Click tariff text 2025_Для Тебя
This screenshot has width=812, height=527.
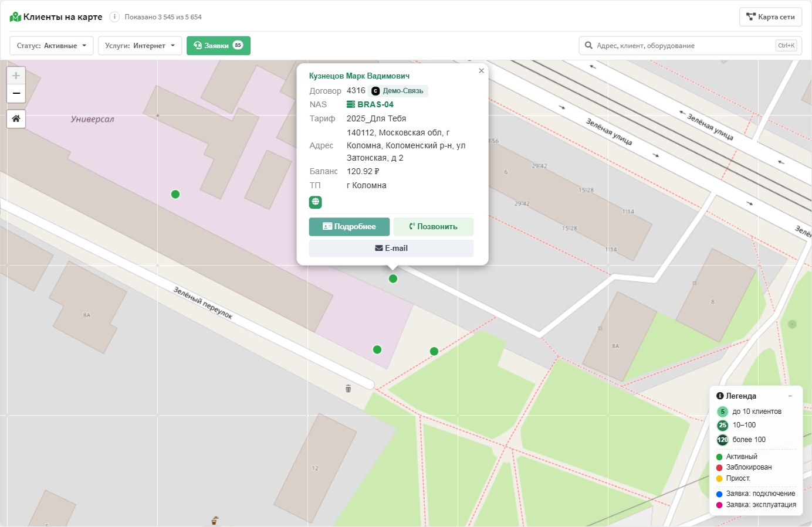pyautogui.click(x=377, y=118)
